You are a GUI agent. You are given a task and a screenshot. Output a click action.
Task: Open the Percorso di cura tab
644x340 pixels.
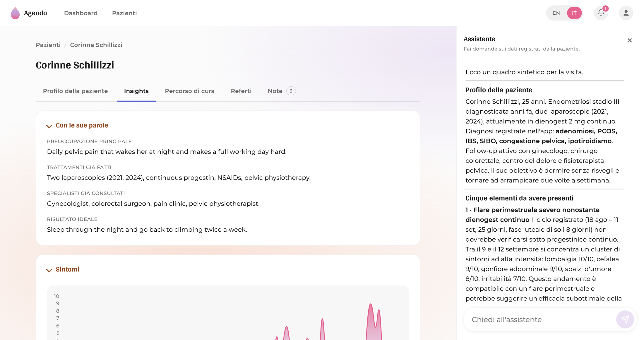190,91
